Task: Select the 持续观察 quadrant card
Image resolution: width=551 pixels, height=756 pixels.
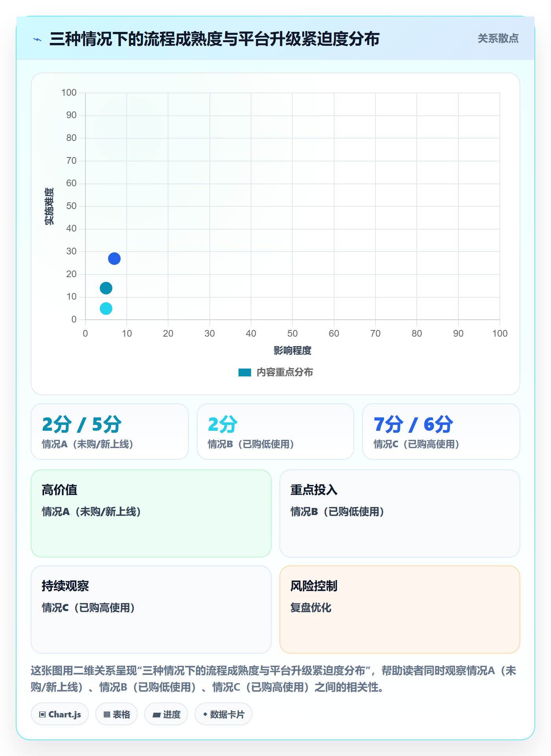Action: 151,610
